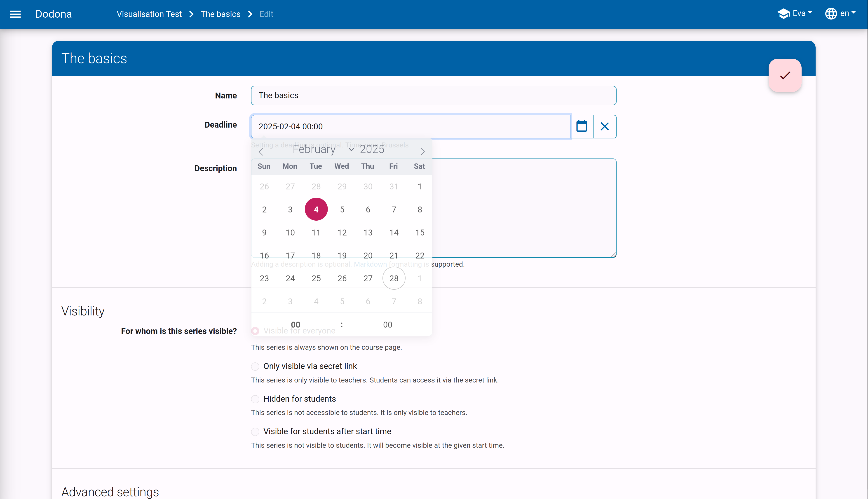The height and width of the screenshot is (499, 868).
Task: Select February 4 in the calendar
Action: [316, 209]
